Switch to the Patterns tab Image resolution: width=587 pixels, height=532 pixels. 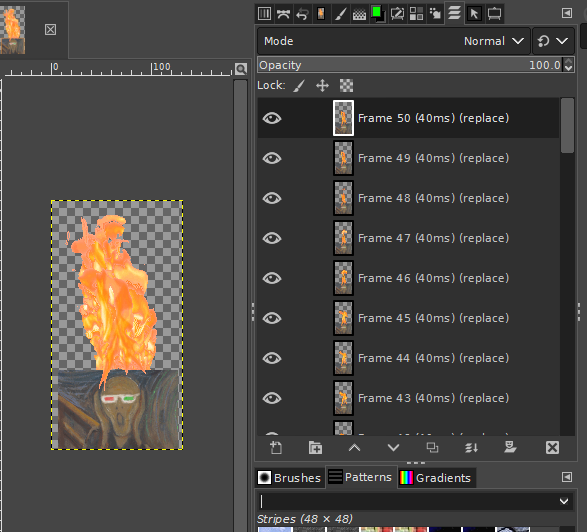pos(361,477)
